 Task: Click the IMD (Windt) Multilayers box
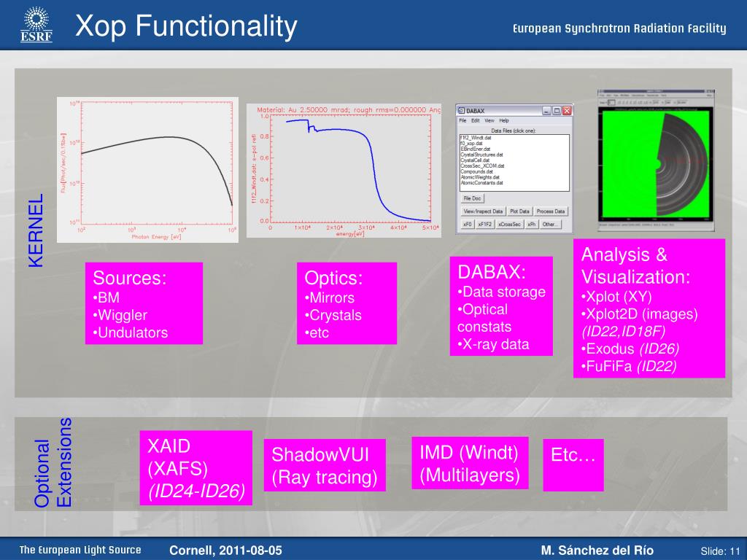pyautogui.click(x=470, y=463)
